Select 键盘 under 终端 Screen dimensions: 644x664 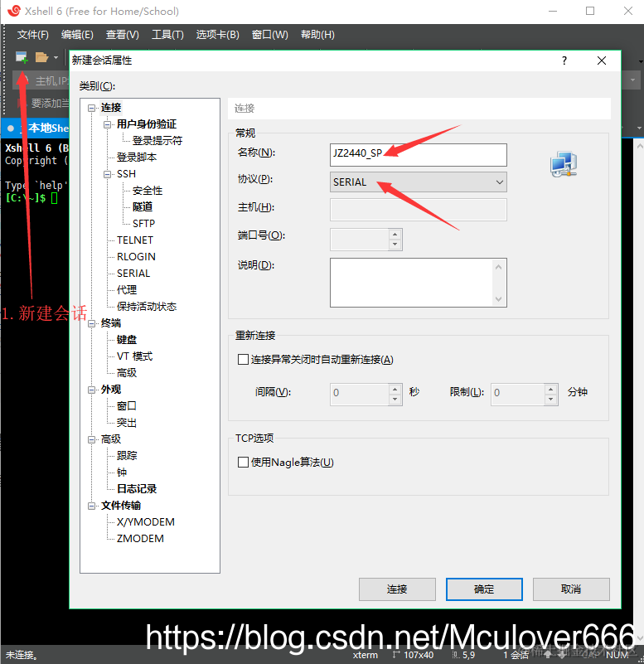[x=127, y=340]
